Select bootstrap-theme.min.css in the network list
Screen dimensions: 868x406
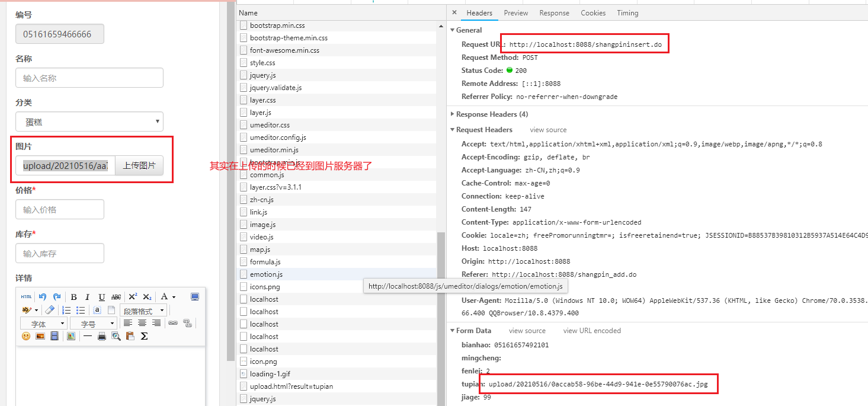pyautogui.click(x=336, y=38)
